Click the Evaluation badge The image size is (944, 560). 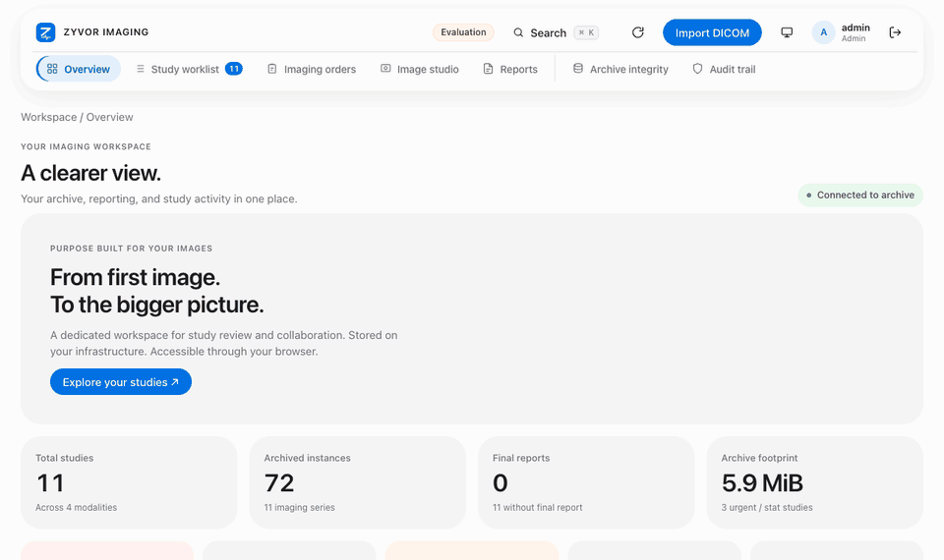pos(463,32)
